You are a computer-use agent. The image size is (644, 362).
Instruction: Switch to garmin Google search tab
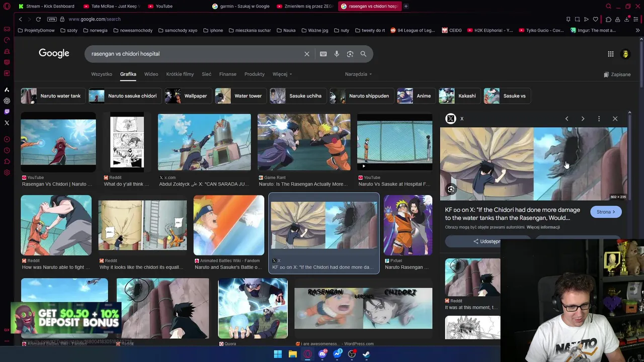click(241, 6)
